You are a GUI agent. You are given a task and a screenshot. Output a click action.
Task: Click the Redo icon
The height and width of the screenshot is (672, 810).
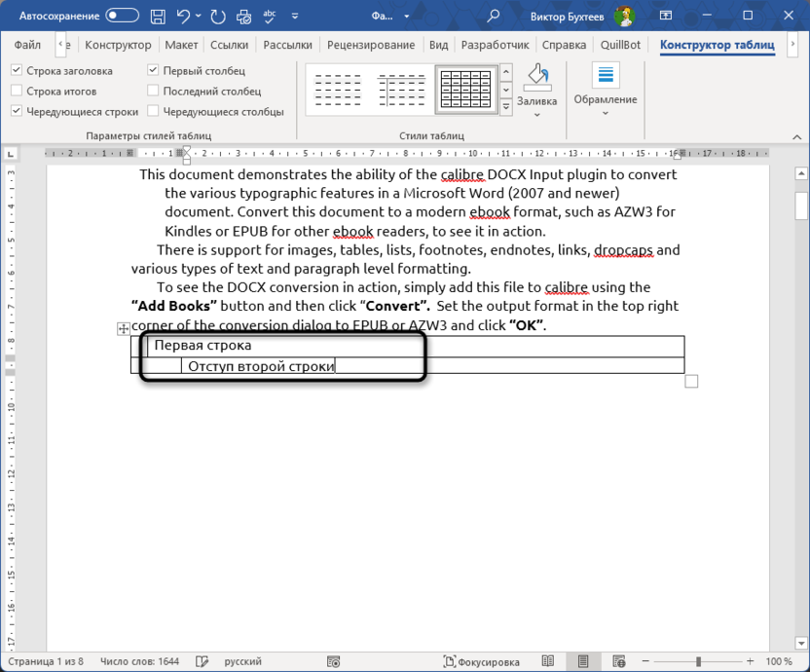[x=216, y=15]
